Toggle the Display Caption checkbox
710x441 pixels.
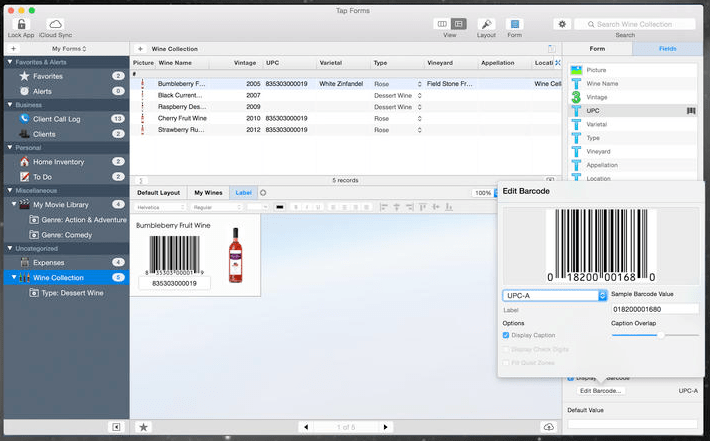pos(506,335)
